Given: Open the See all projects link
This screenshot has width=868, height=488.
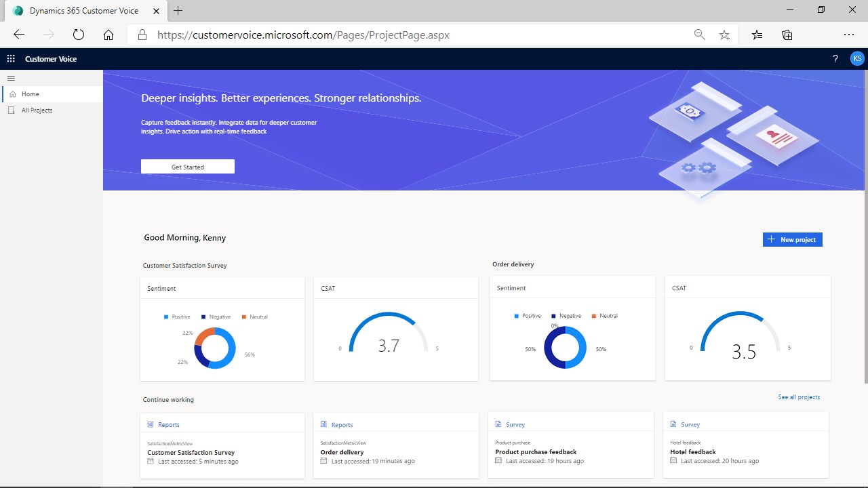Looking at the screenshot, I should (x=799, y=397).
